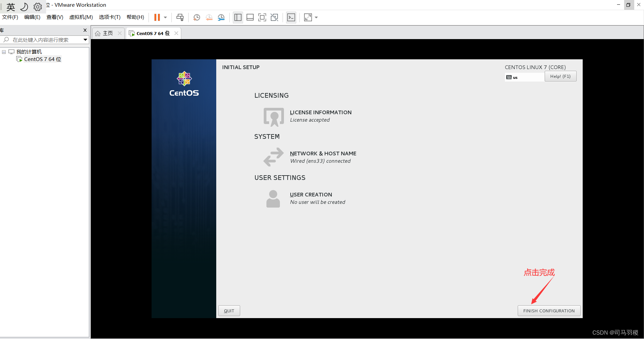The image size is (644, 339).
Task: Open the IME settings gear icon
Action: 38,7
